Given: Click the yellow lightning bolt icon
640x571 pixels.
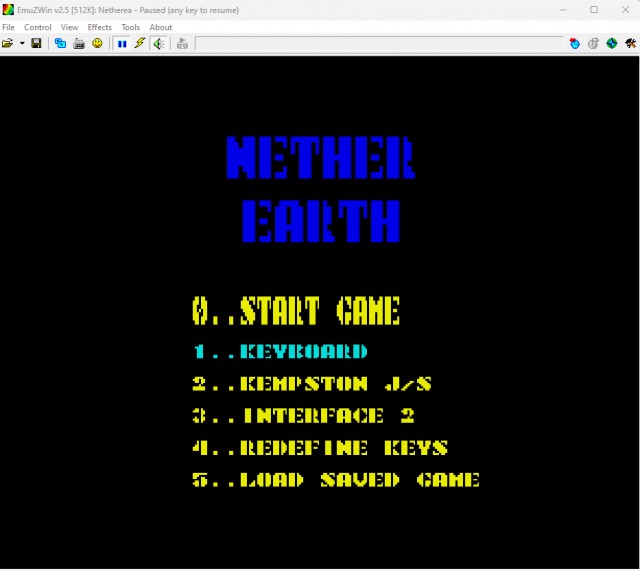Looking at the screenshot, I should 140,43.
